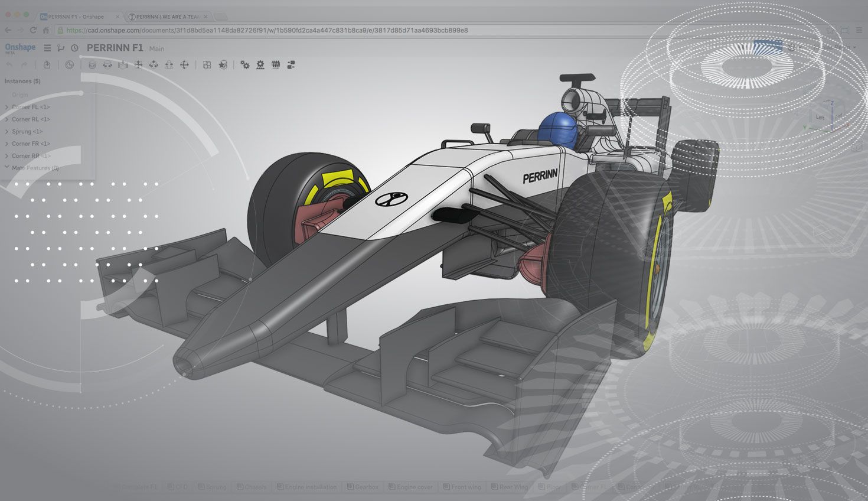Click the browser reload button
The height and width of the screenshot is (501, 868).
33,30
